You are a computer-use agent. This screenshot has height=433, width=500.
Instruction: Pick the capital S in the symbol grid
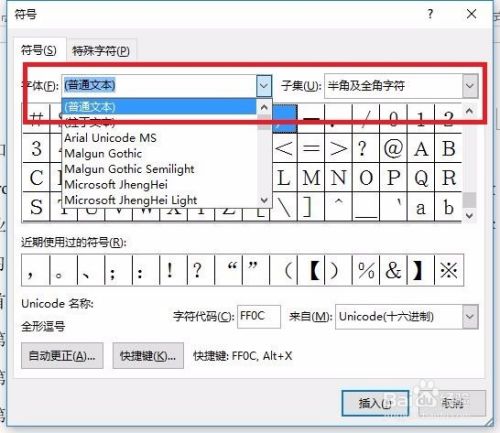[x=36, y=206]
